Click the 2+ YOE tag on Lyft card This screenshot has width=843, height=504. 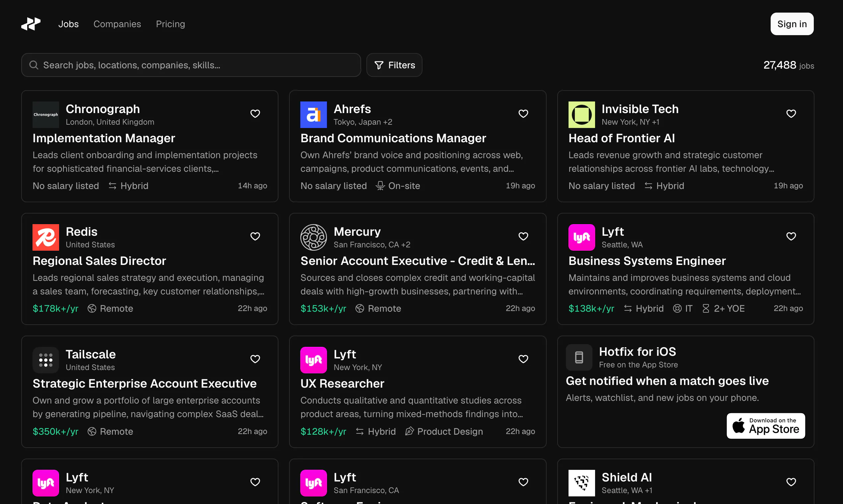click(723, 308)
